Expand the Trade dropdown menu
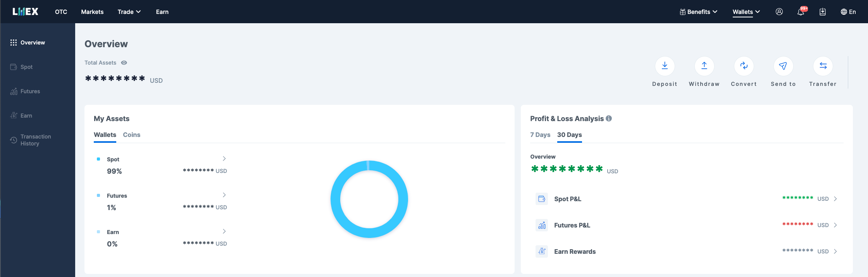The image size is (868, 277). coord(129,12)
